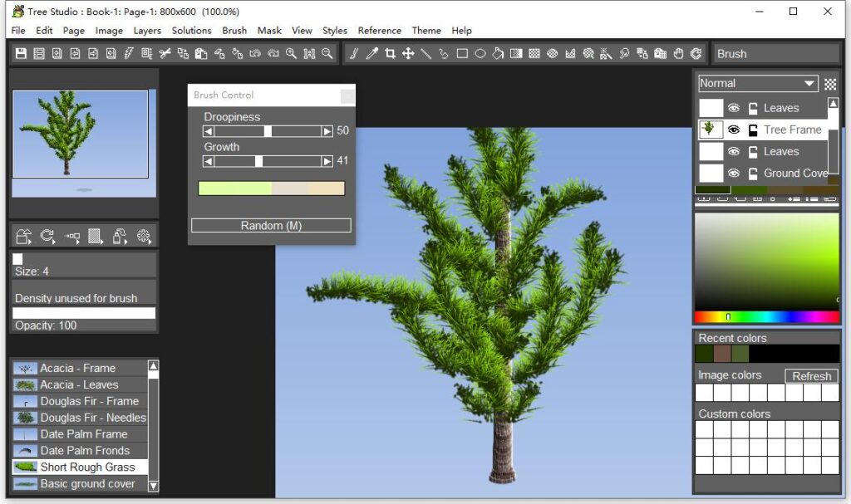Select the Paint Bucket fill tool
Screen dimensions: 851x504
pyautogui.click(x=498, y=54)
